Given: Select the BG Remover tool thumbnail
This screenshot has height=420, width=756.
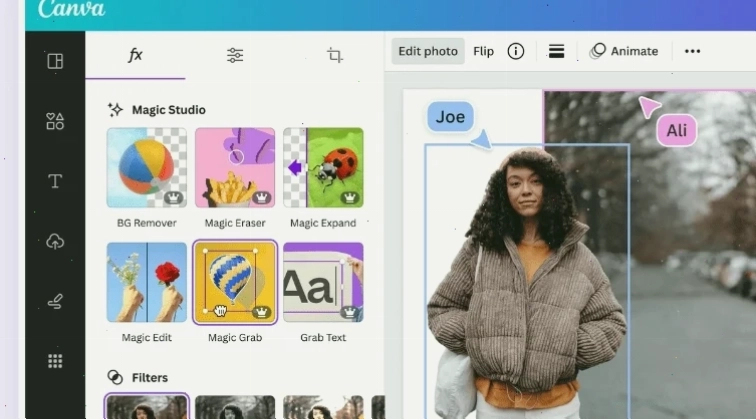Looking at the screenshot, I should coord(147,168).
